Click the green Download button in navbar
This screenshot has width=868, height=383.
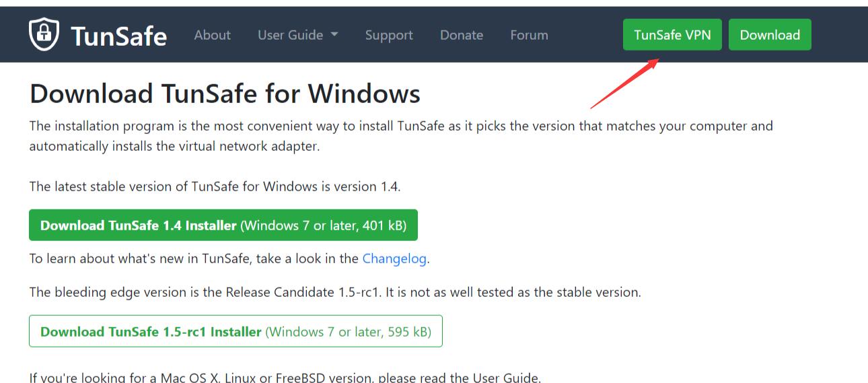point(770,35)
